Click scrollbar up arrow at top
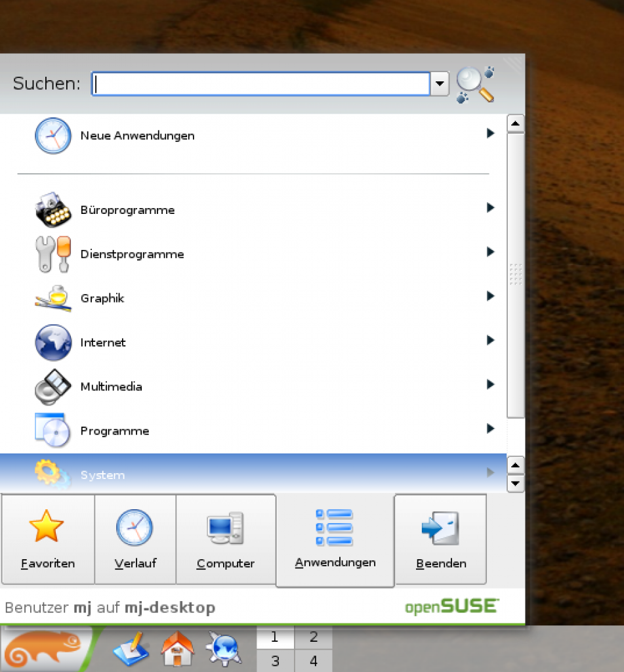Screen dimensions: 624x672 click(x=516, y=124)
